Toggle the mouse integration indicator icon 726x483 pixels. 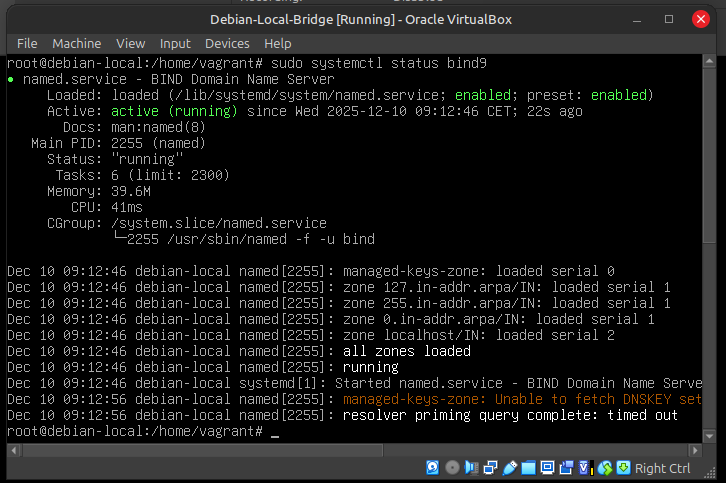[x=604, y=468]
